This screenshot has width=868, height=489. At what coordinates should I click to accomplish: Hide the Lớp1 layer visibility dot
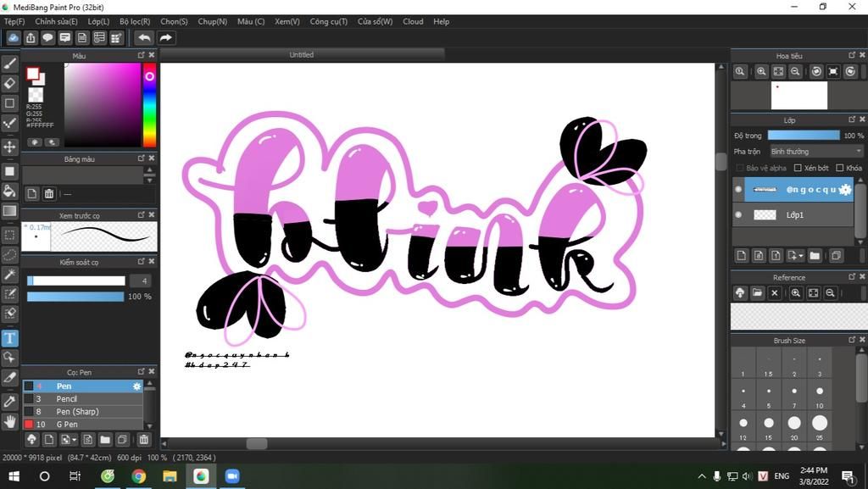coord(738,214)
